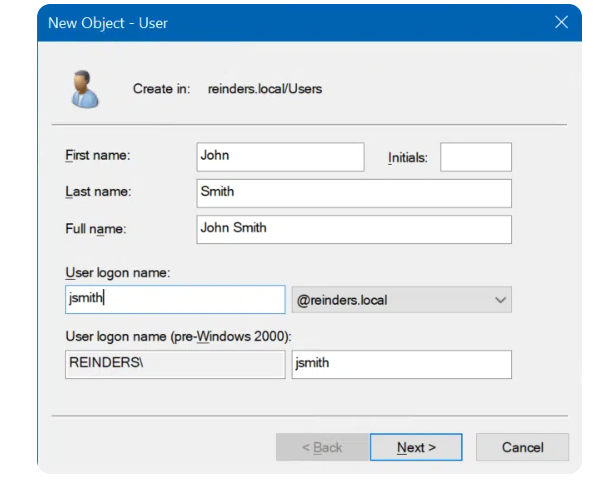
Task: Click the read-only REINDERS\ domain field
Action: click(175, 364)
